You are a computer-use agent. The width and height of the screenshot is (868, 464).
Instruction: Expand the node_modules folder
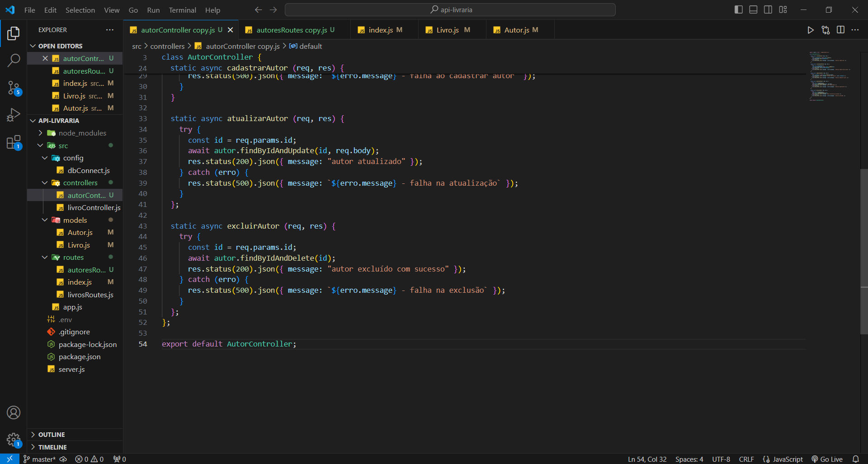[x=75, y=133]
